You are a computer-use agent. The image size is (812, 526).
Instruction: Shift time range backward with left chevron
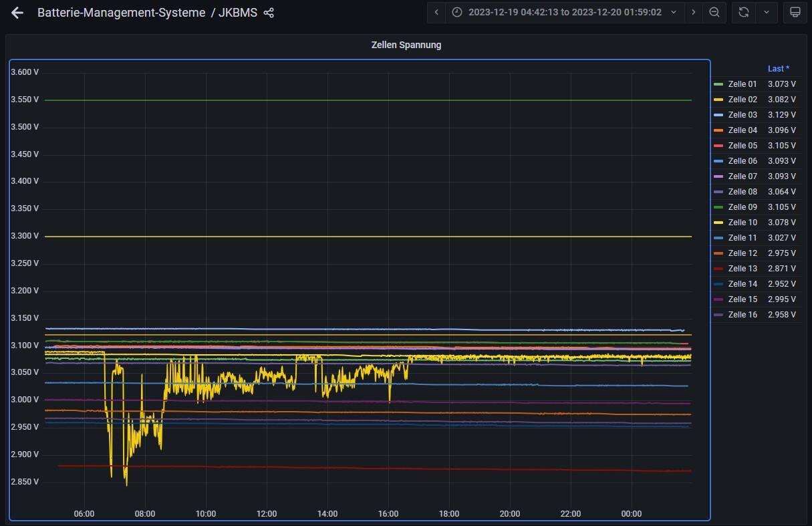pos(436,12)
